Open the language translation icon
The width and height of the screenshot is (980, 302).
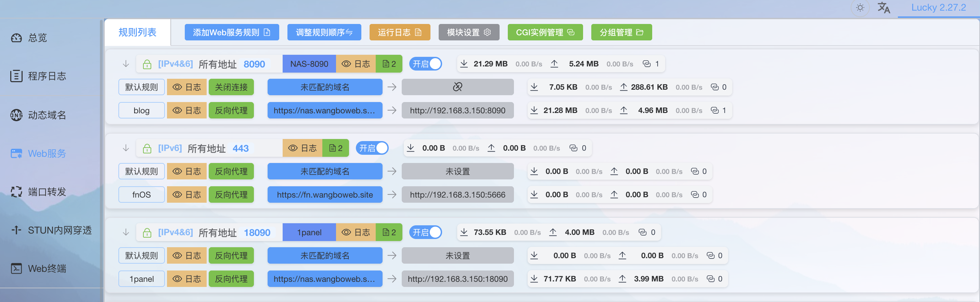[884, 8]
